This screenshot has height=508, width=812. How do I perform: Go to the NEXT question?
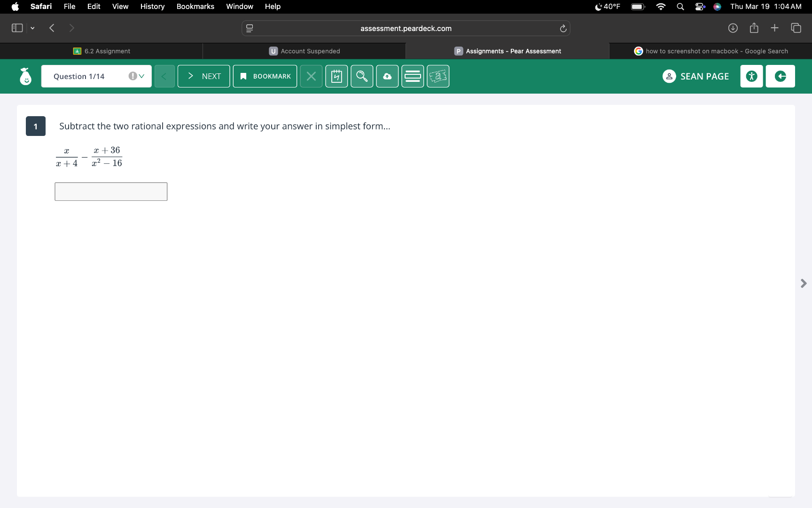(203, 76)
